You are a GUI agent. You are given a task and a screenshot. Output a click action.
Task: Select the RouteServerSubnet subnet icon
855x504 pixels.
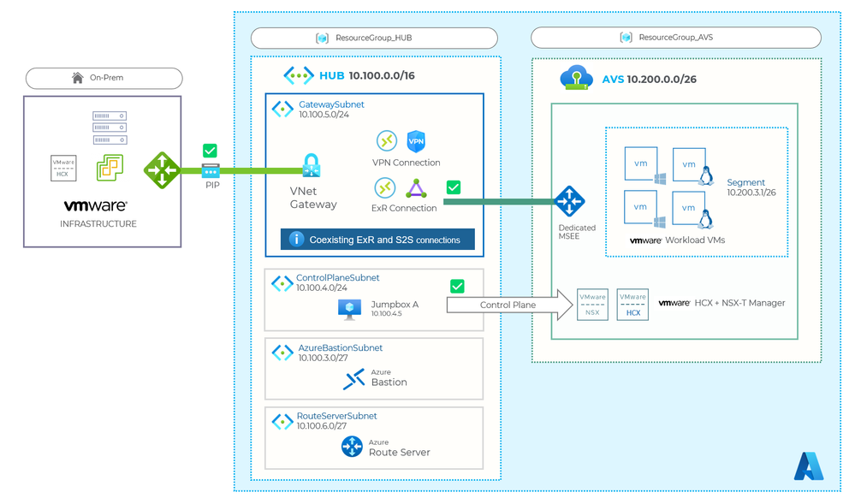[282, 422]
